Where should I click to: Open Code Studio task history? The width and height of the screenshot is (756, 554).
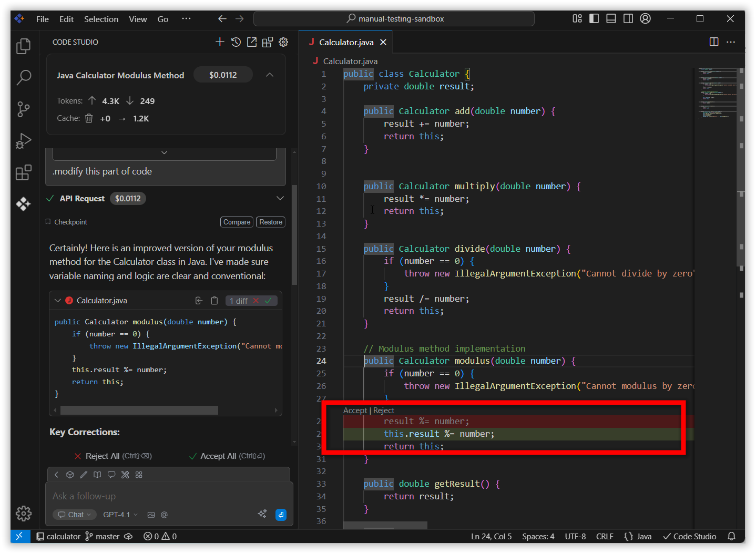(x=236, y=42)
